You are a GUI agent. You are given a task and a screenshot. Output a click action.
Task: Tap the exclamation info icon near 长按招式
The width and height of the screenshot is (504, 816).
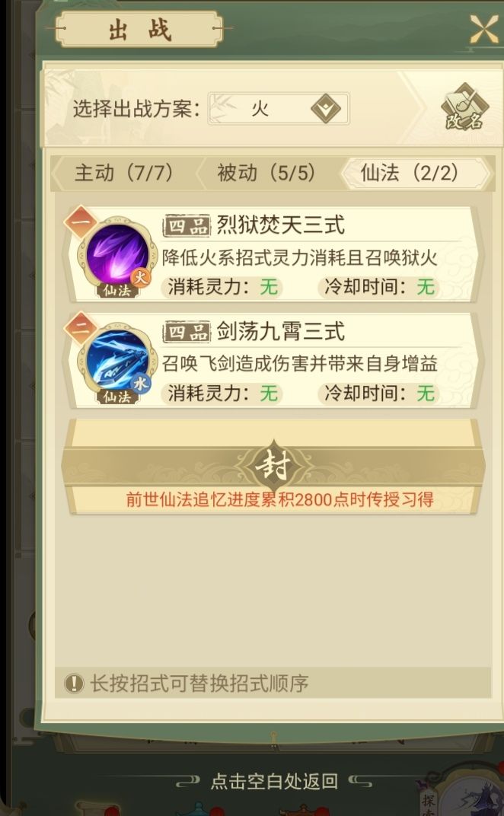pos(74,683)
